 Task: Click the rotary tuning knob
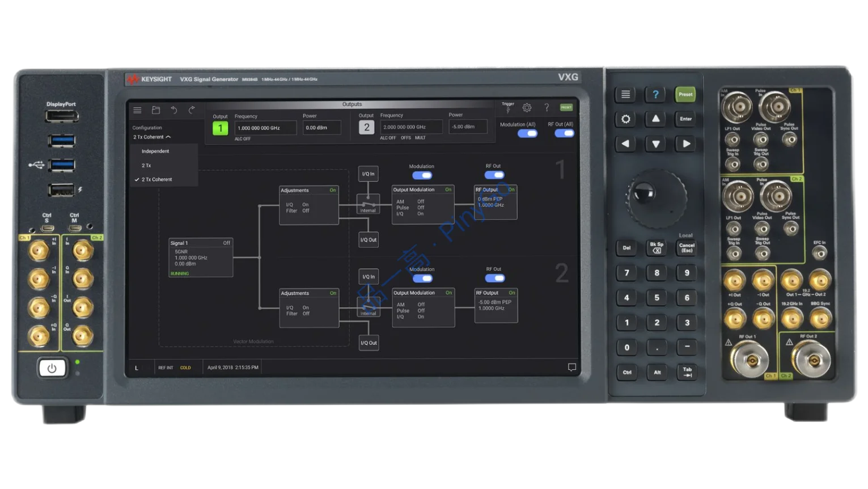click(655, 198)
